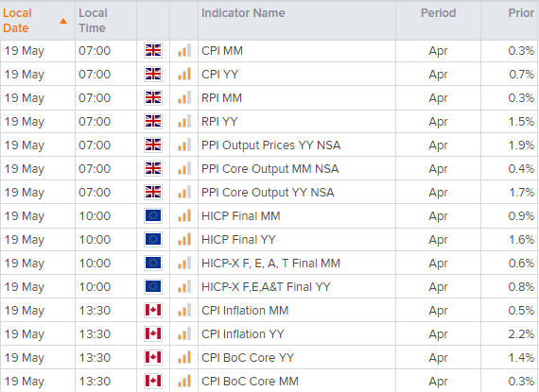Select the RPI MM indicator name
Viewport: 539px width, 392px height.
click(221, 98)
